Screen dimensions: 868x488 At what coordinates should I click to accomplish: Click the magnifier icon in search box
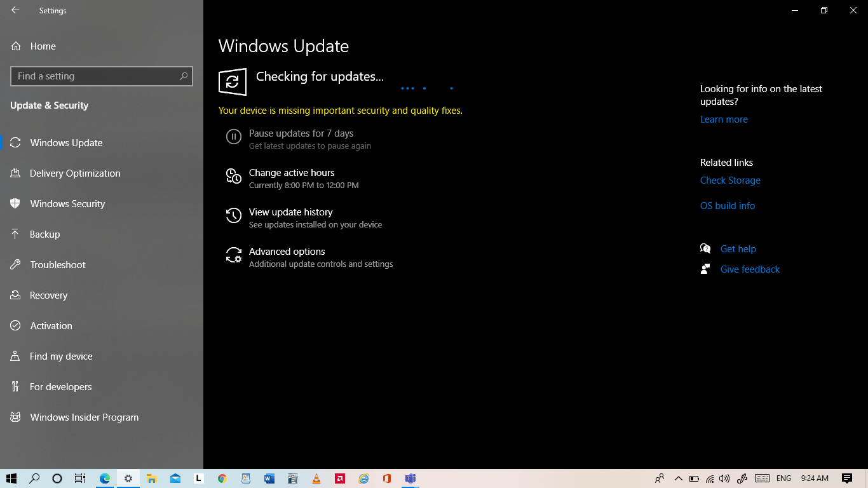coord(184,76)
